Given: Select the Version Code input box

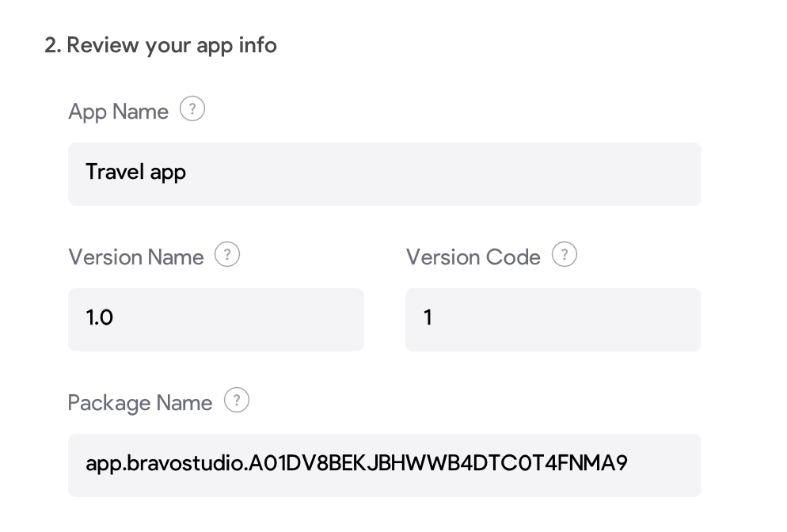Looking at the screenshot, I should (553, 320).
